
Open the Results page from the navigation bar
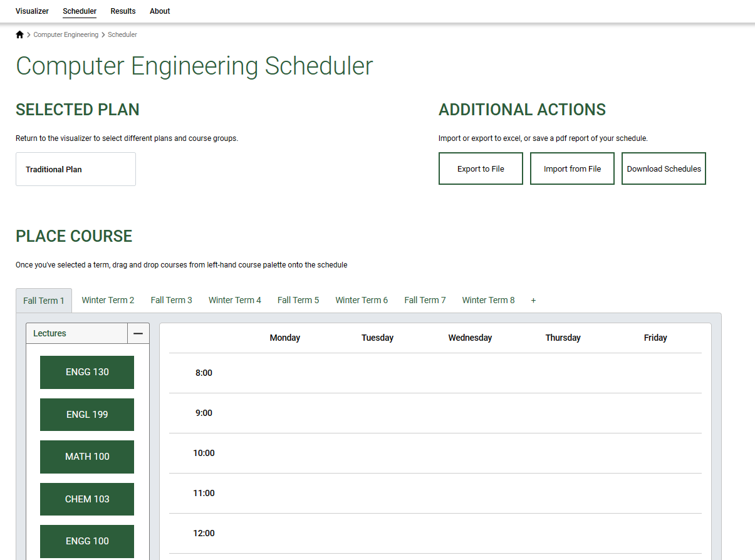(x=123, y=11)
